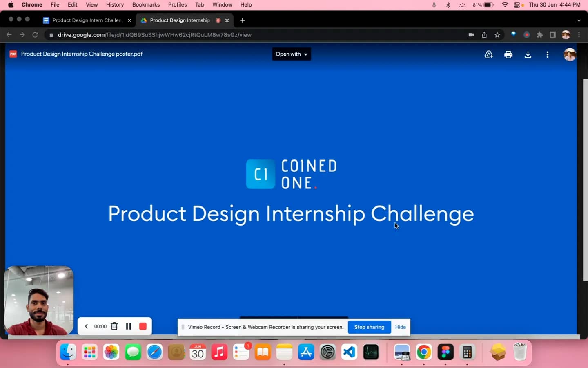The height and width of the screenshot is (368, 588).
Task: Go back to the previous page
Action: [x=9, y=35]
